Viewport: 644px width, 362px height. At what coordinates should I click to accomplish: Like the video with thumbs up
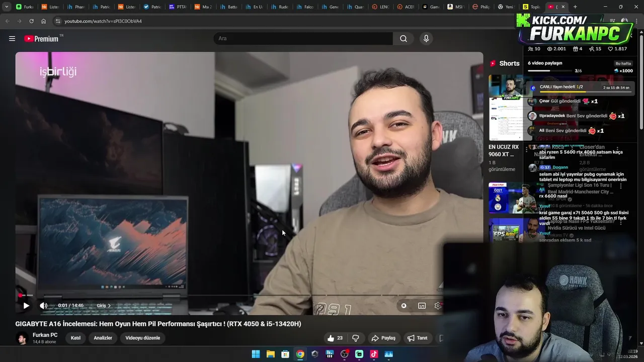tap(335, 338)
